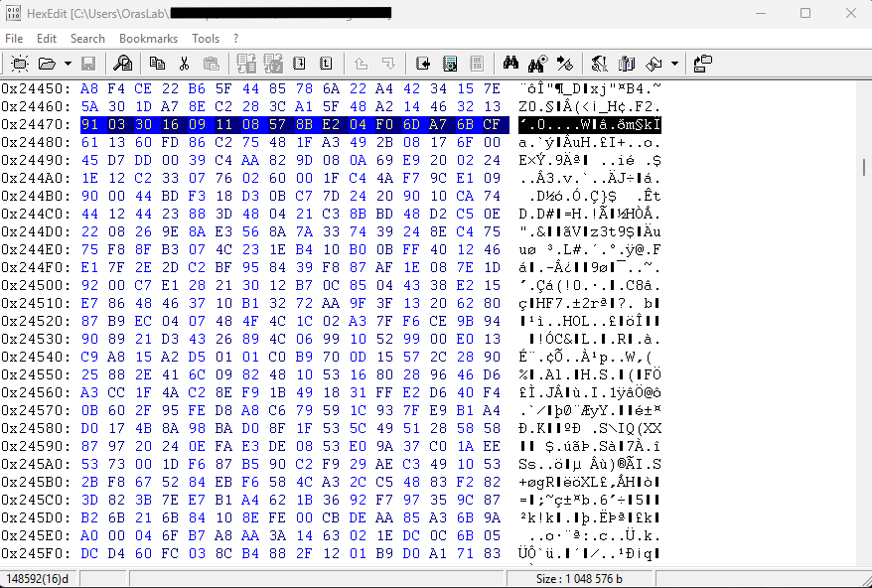Click the Replace arrow-pencil icon
872x588 pixels.
[x=565, y=64]
